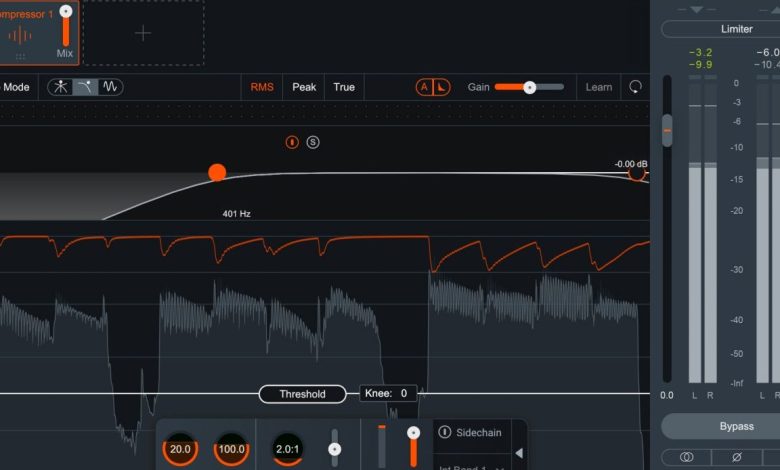The image size is (780, 470).
Task: Solo the band with the S icon
Action: click(313, 142)
